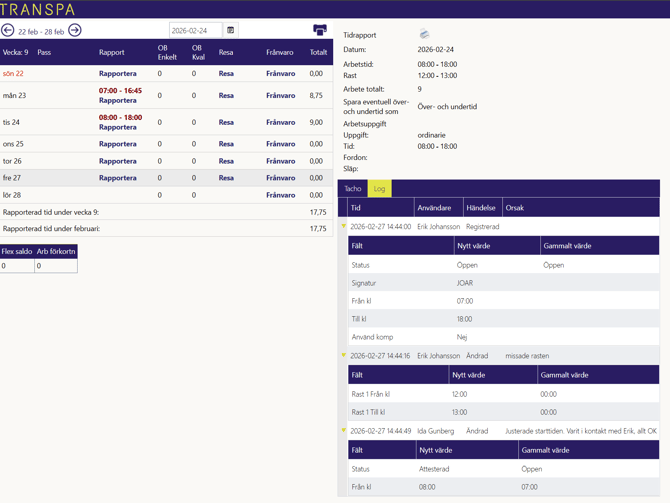This screenshot has height=503, width=670.
Task: Go to next week with right arrow
Action: point(75,31)
